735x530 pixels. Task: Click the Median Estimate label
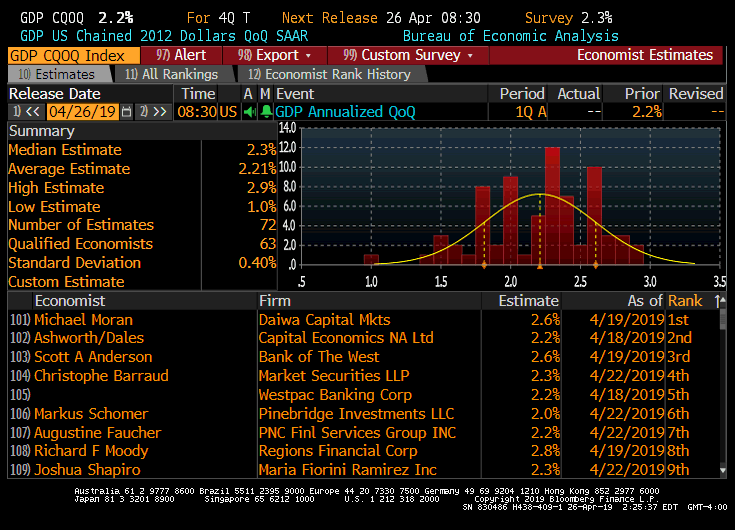click(65, 150)
